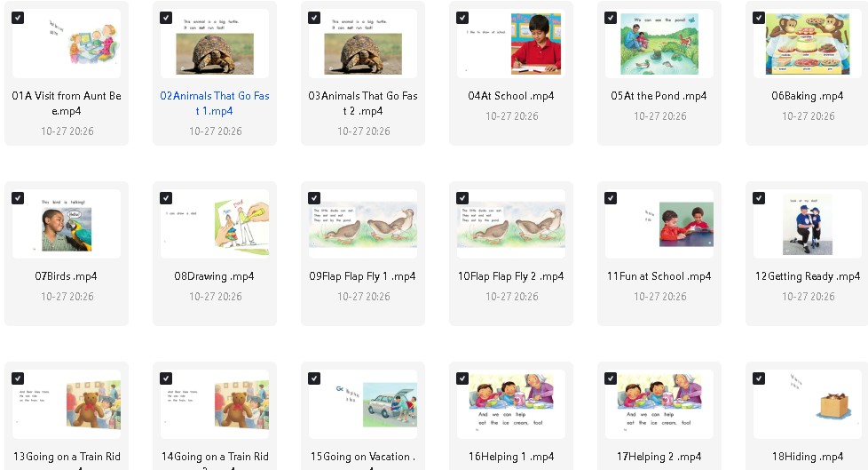Uncheck the "01A Visit from Aunt Bee.mp4" checkbox
Image resolution: width=868 pixels, height=470 pixels.
tap(19, 18)
